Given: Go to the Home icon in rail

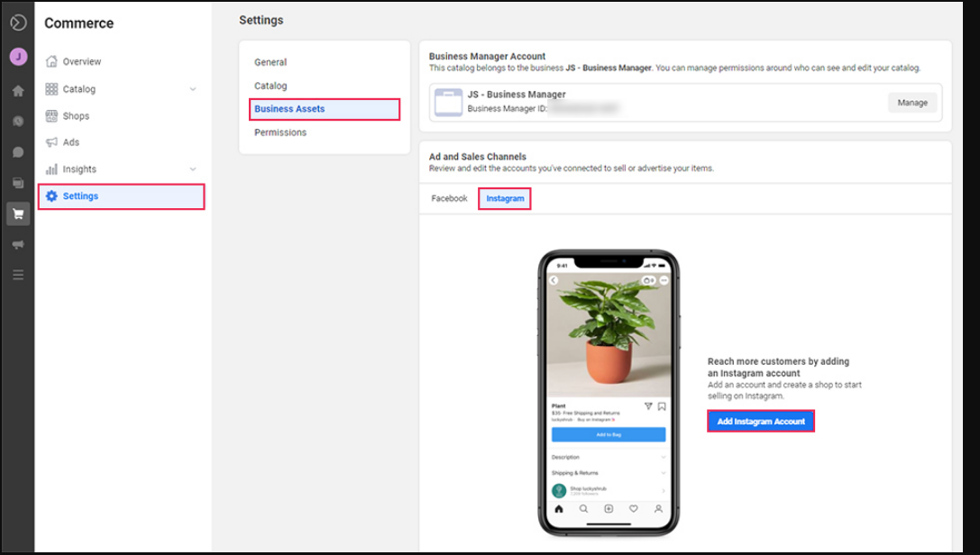Looking at the screenshot, I should pyautogui.click(x=18, y=91).
